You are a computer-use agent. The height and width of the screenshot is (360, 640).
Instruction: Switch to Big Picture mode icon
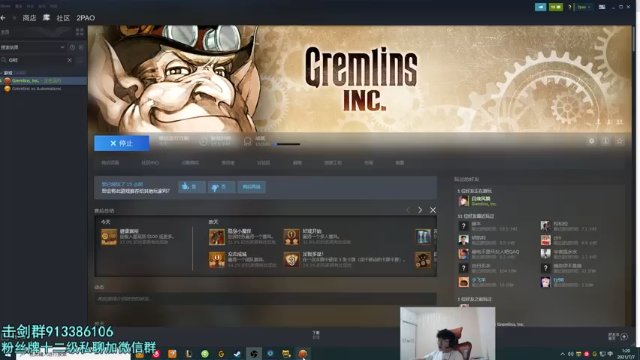(602, 7)
